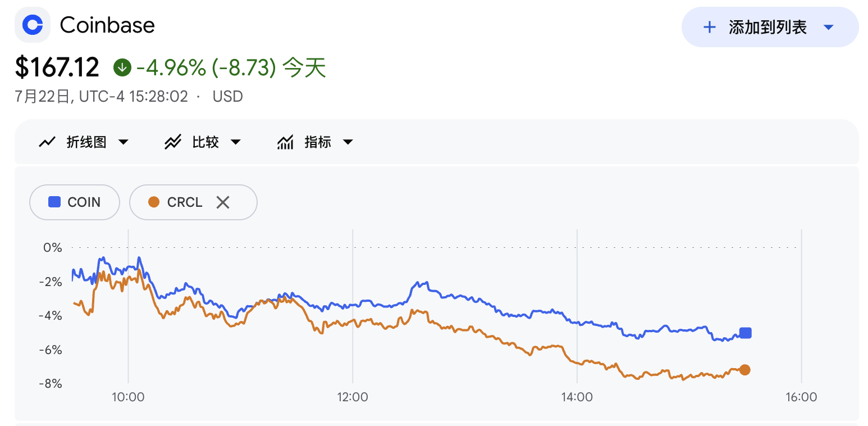This screenshot has height=426, width=868.
Task: Click the line chart type icon
Action: (x=47, y=142)
